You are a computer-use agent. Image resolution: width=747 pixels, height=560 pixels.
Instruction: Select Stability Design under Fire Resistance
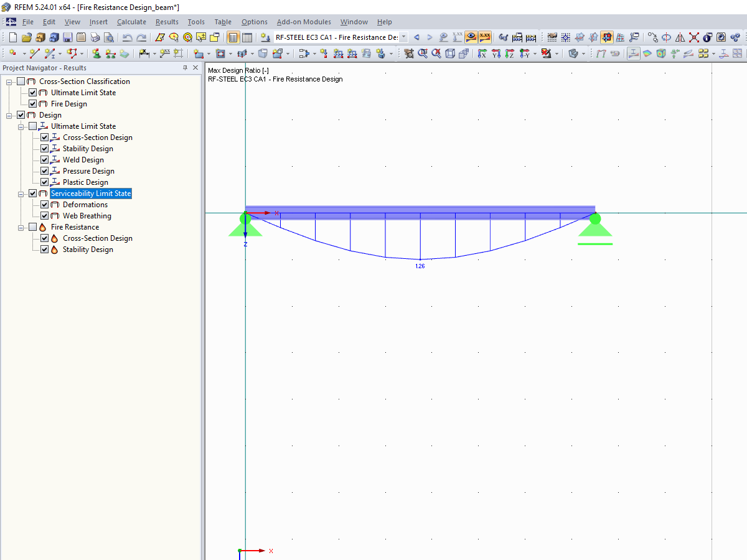pos(87,249)
